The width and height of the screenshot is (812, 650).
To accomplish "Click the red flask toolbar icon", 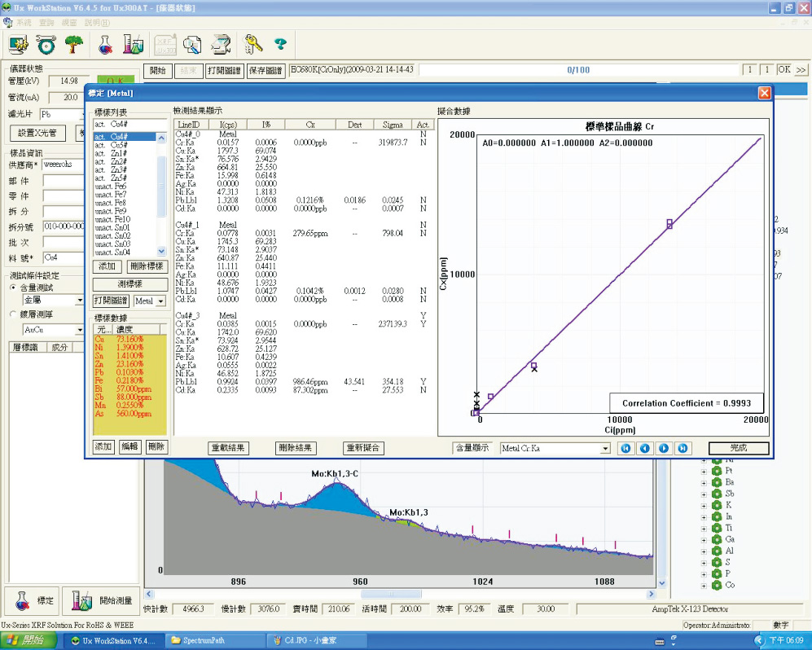I will pos(105,44).
